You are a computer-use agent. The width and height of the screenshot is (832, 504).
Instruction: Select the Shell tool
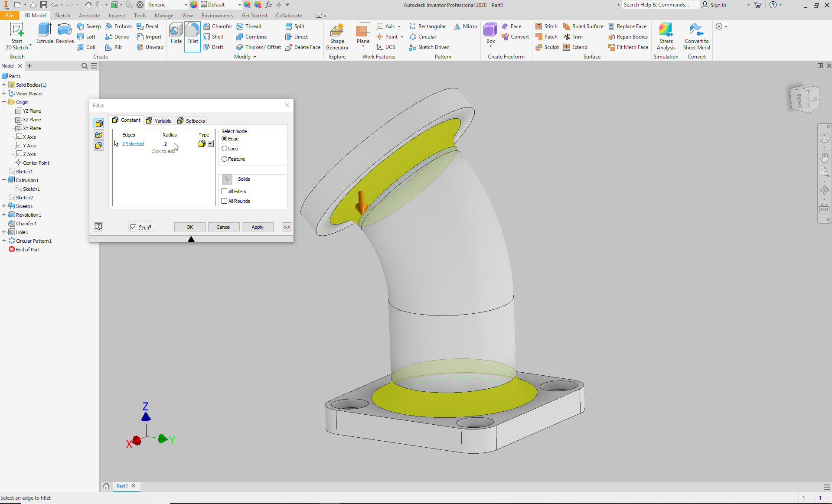213,37
